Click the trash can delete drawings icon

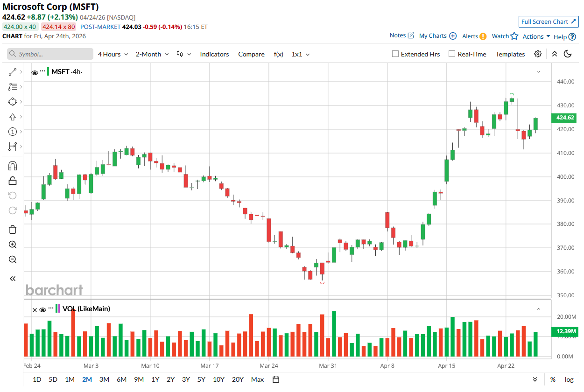(x=13, y=229)
